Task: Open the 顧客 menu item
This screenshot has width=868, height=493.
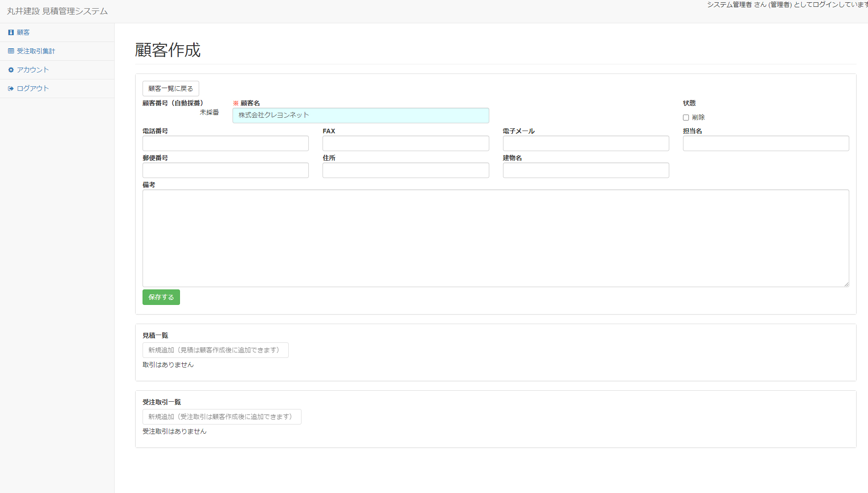Action: point(23,32)
